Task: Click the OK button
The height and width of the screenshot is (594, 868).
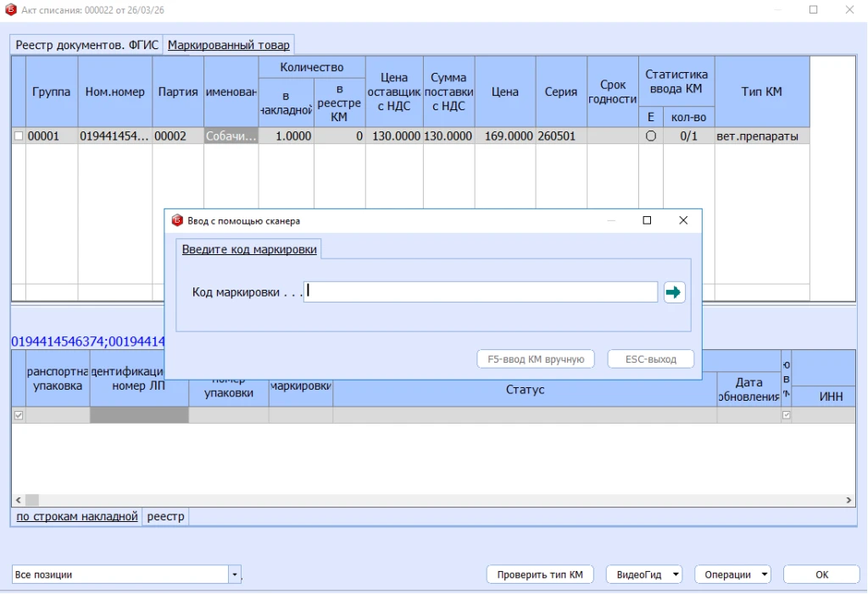Action: [821, 575]
